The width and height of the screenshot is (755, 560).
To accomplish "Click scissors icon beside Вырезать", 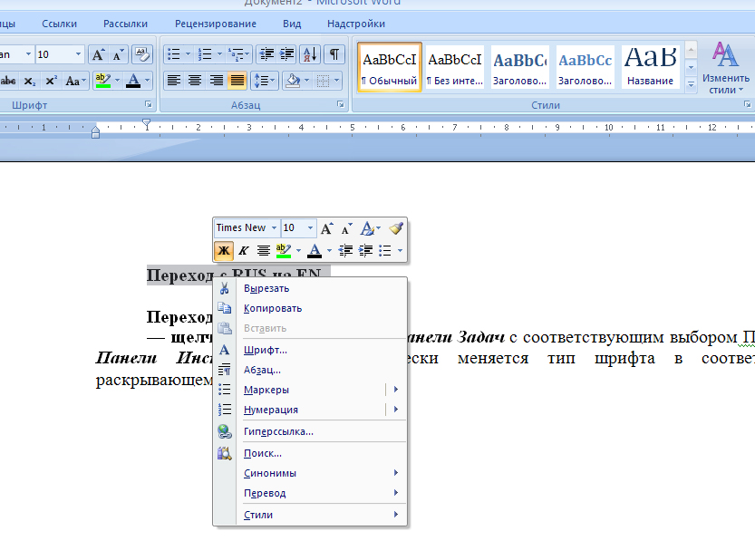I will (x=225, y=288).
